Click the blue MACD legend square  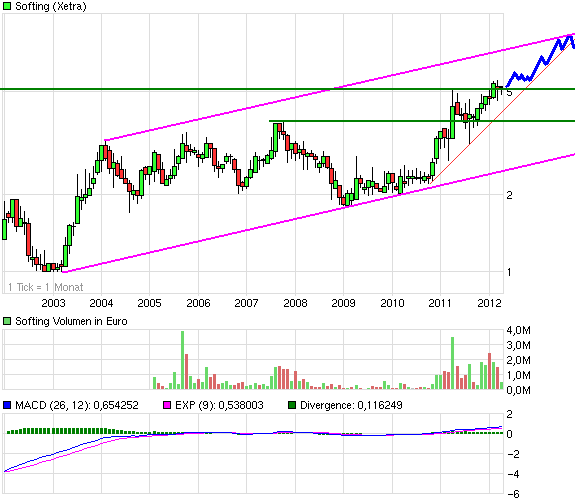(x=7, y=405)
